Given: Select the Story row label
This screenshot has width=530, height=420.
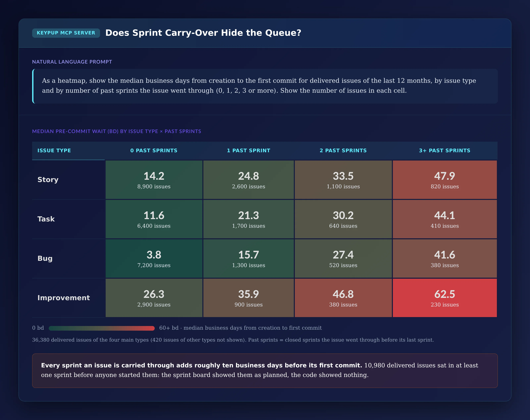Looking at the screenshot, I should pyautogui.click(x=48, y=180).
